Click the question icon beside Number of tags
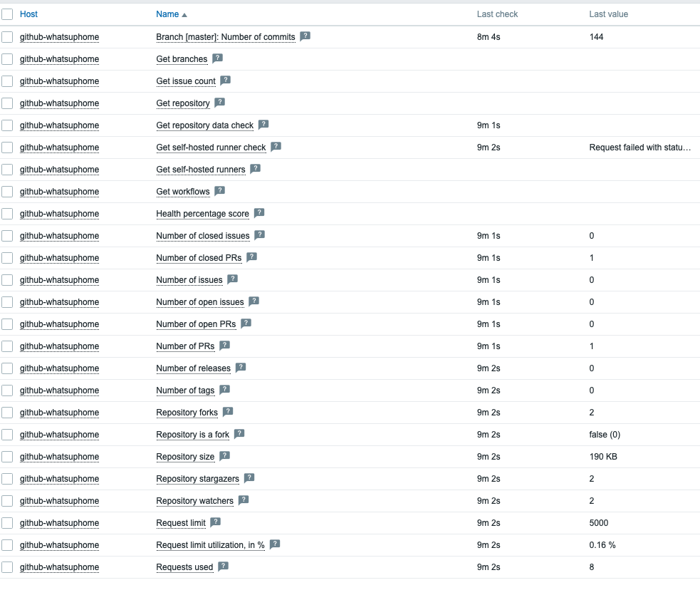Screen dimensions: 700x595 pyautogui.click(x=225, y=390)
